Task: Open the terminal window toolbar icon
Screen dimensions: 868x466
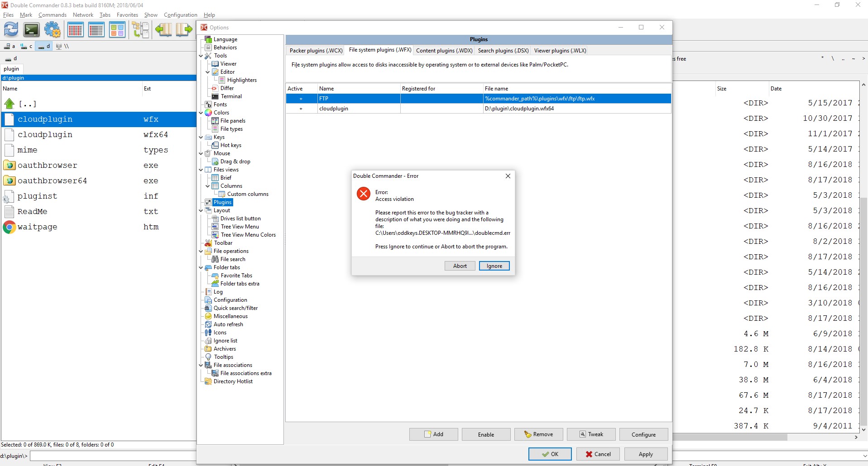Action: (x=32, y=30)
